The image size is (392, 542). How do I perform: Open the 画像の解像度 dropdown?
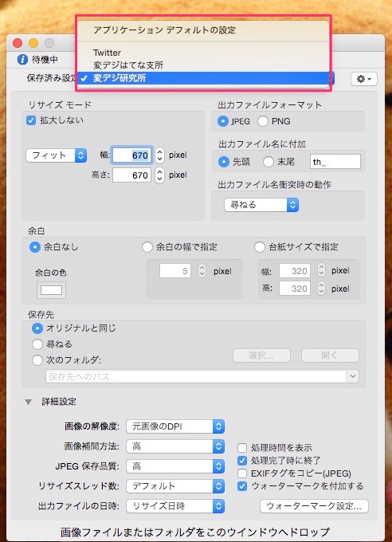tap(175, 426)
